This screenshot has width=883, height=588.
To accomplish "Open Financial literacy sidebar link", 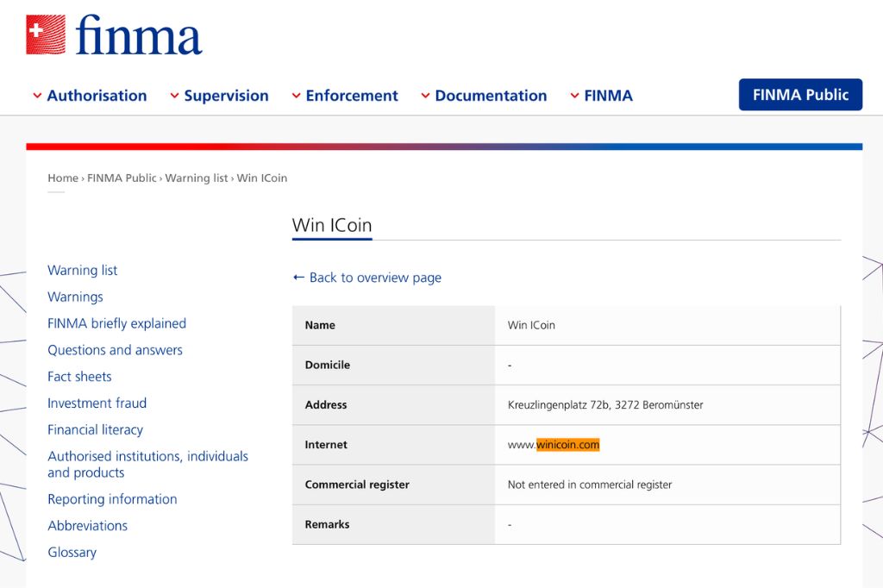I will point(95,429).
